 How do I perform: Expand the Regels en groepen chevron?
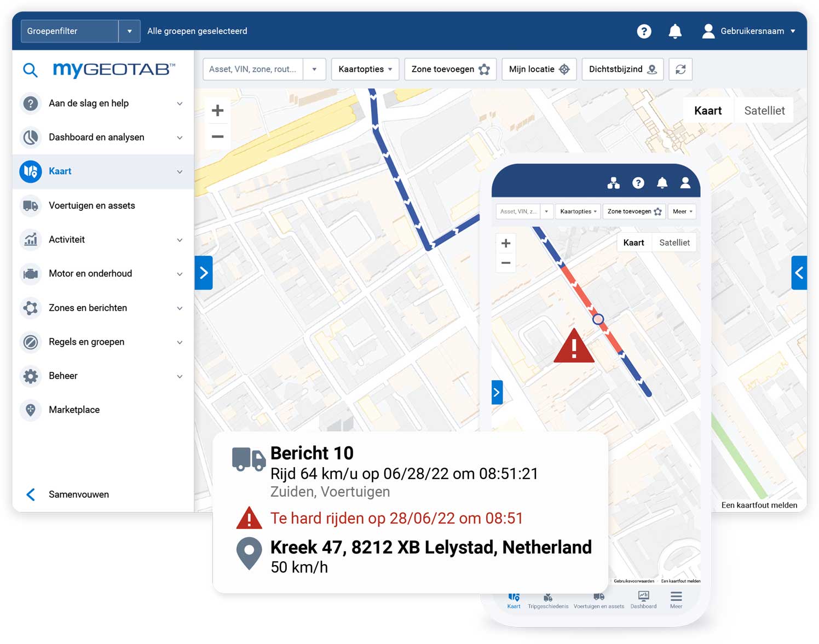coord(180,342)
